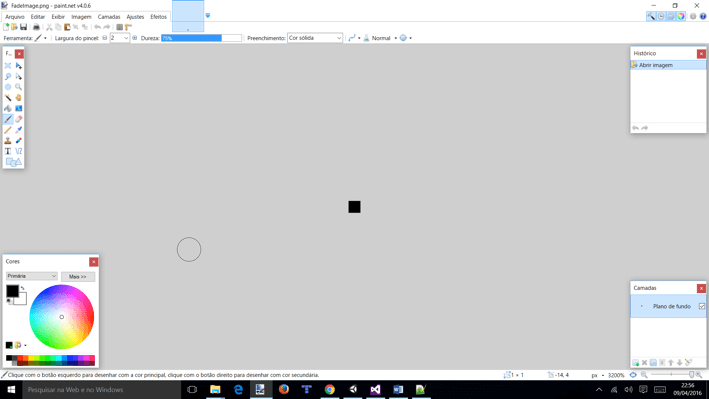Click the black primary color swatch
This screenshot has height=399, width=709.
pos(12,291)
